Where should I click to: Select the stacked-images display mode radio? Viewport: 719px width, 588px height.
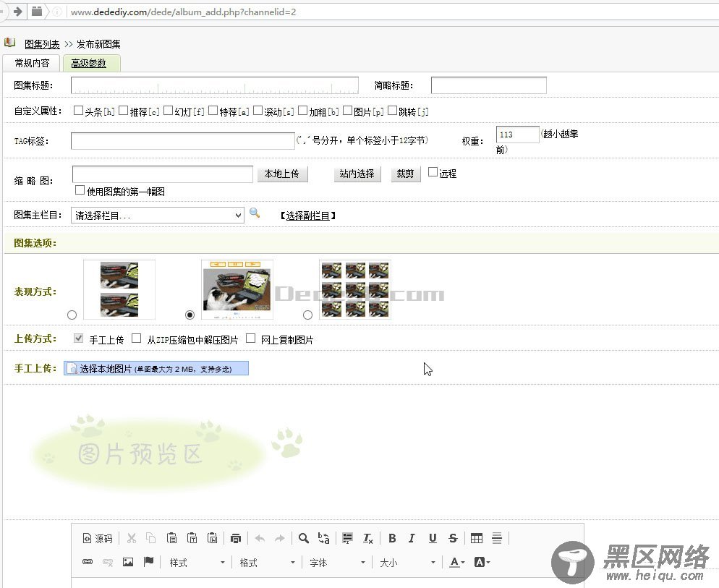(72, 315)
